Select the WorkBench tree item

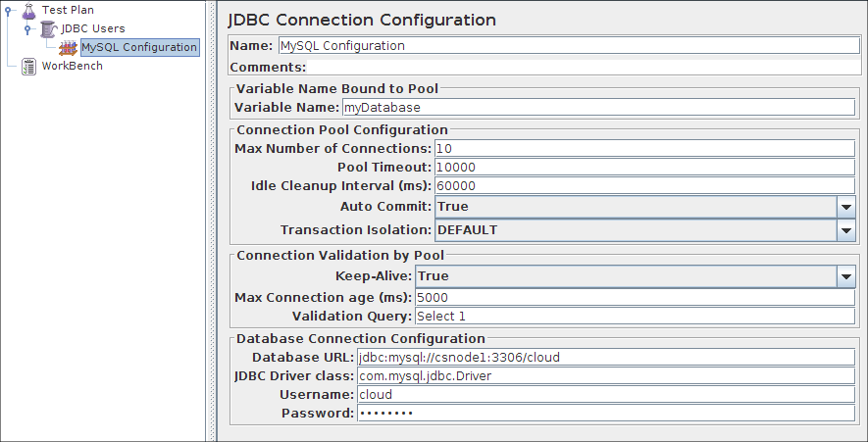72,66
